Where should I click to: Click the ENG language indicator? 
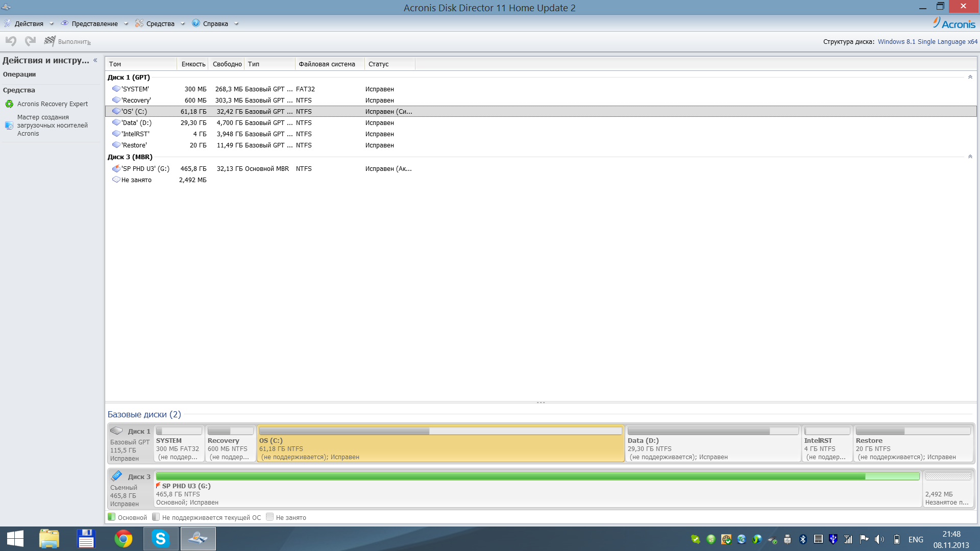tap(916, 539)
